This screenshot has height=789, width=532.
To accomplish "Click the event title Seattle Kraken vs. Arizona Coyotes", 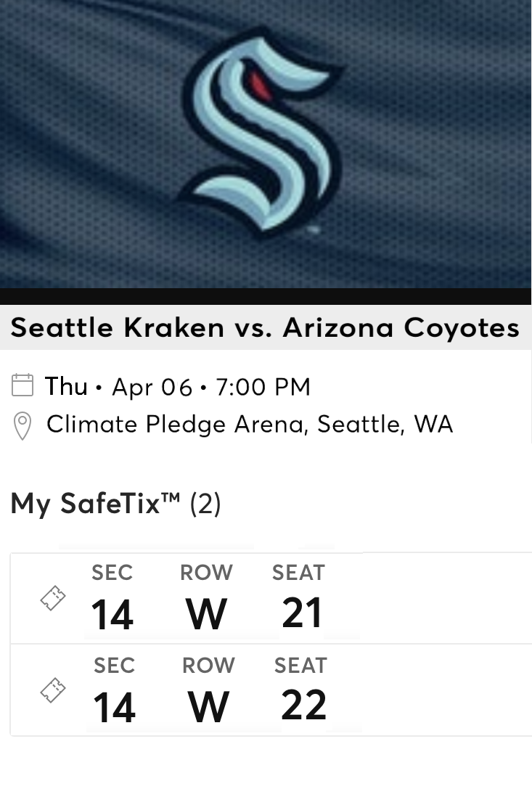I will [x=266, y=328].
